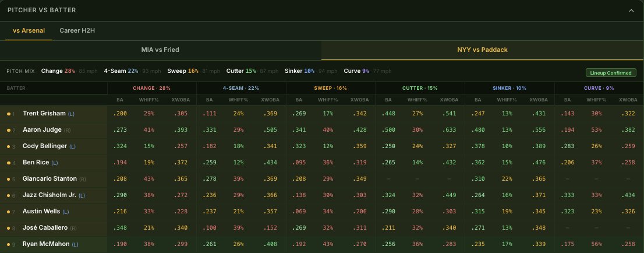Click the yellow status dot beside Giancarlo Stanton
644x253 pixels.
9,180
